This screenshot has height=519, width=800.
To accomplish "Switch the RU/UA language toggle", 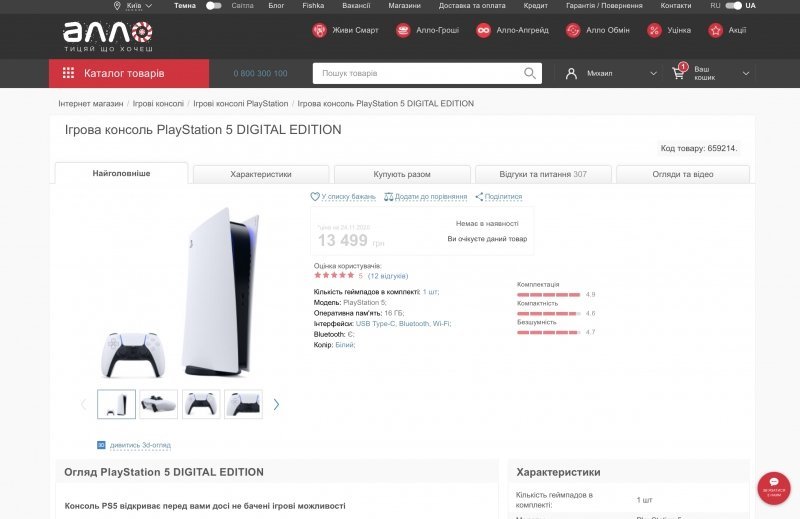I will tap(733, 6).
